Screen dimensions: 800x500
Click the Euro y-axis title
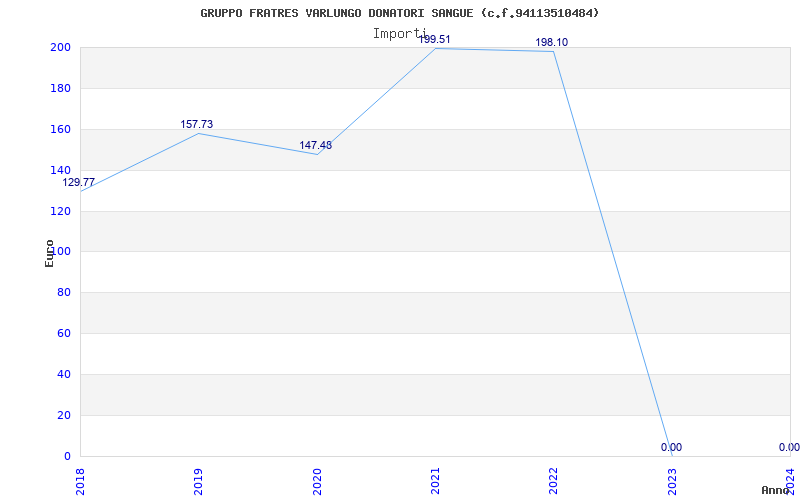click(49, 253)
